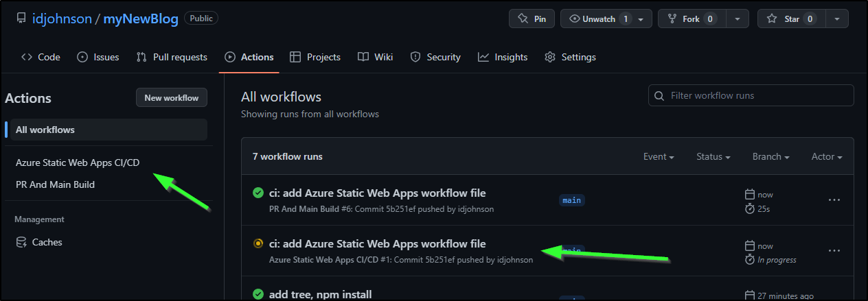Click success icon of 'add tree, npm install' run

point(258,294)
